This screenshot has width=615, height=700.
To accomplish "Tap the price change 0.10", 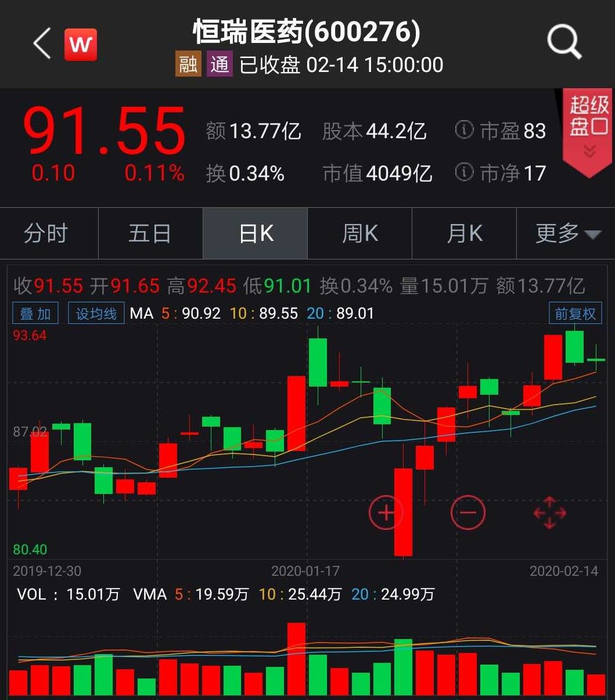I will (x=53, y=173).
